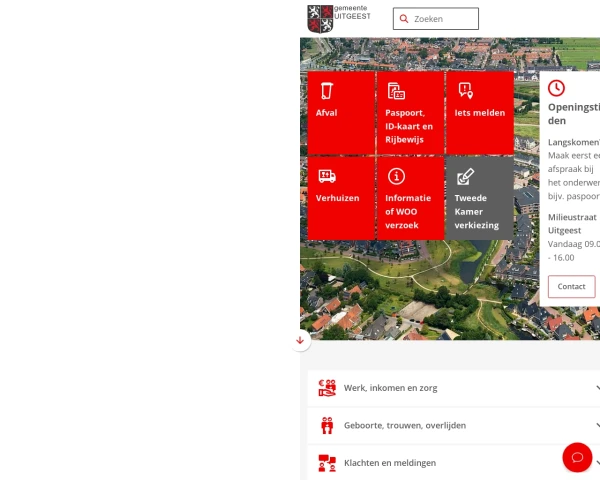Click the Klachten en meldingen people icon
Screen dimensions: 600x480
327,463
